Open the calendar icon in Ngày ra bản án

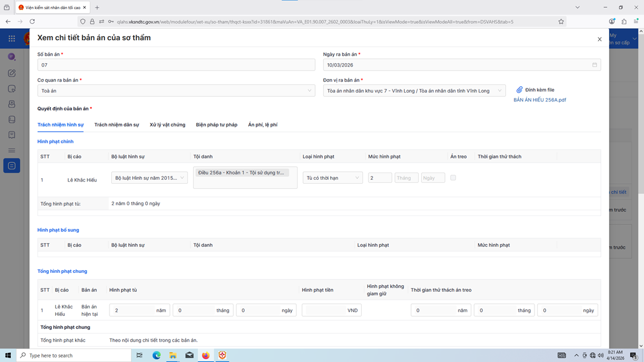coord(594,65)
